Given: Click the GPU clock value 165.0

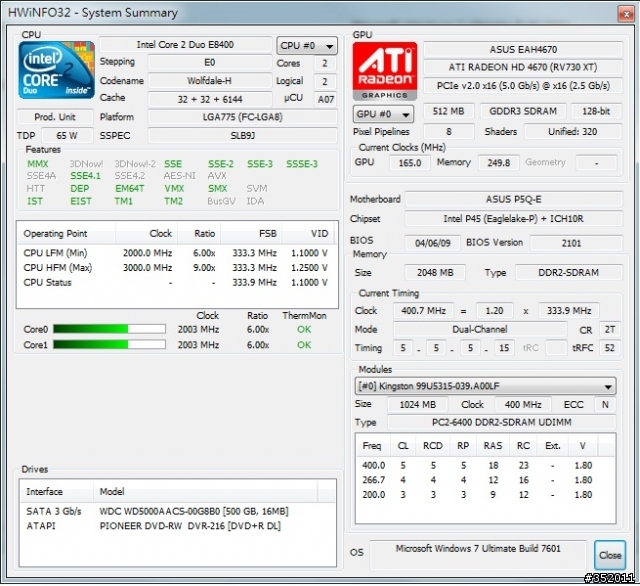Looking at the screenshot, I should pos(409,163).
